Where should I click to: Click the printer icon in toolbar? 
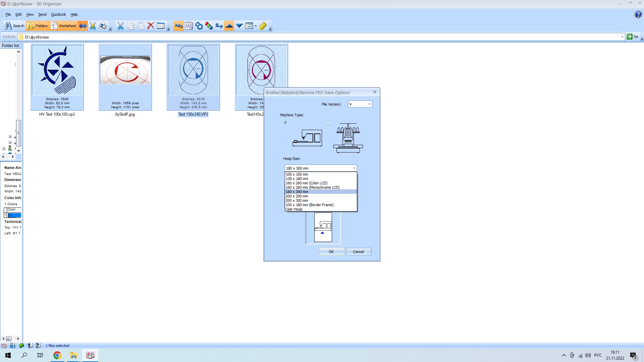point(103,26)
